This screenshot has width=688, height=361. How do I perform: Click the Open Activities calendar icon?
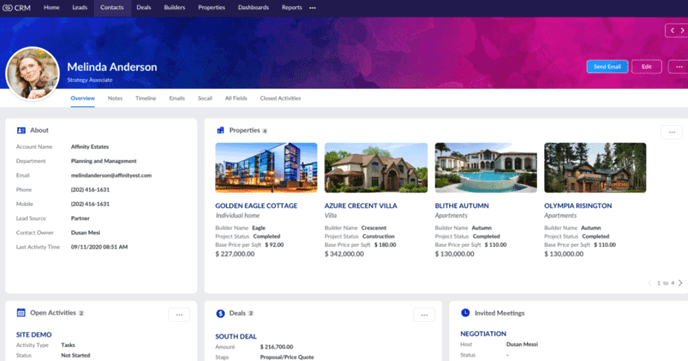coord(21,313)
